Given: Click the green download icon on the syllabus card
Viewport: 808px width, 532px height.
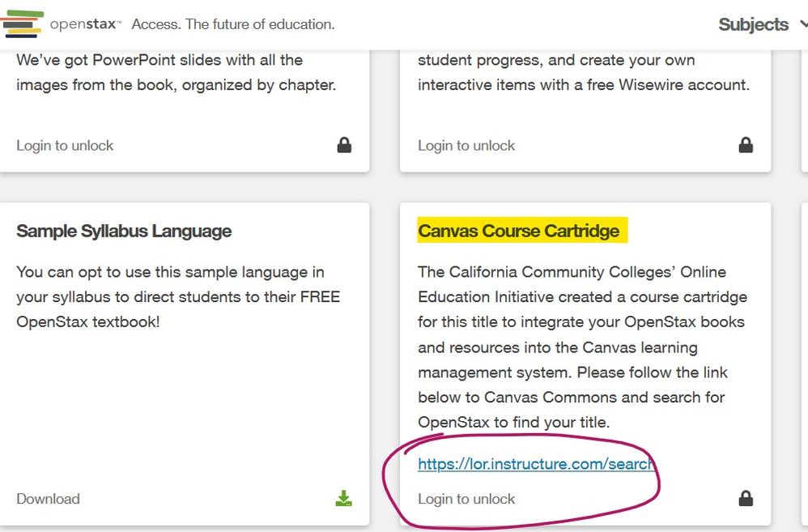Looking at the screenshot, I should tap(343, 497).
